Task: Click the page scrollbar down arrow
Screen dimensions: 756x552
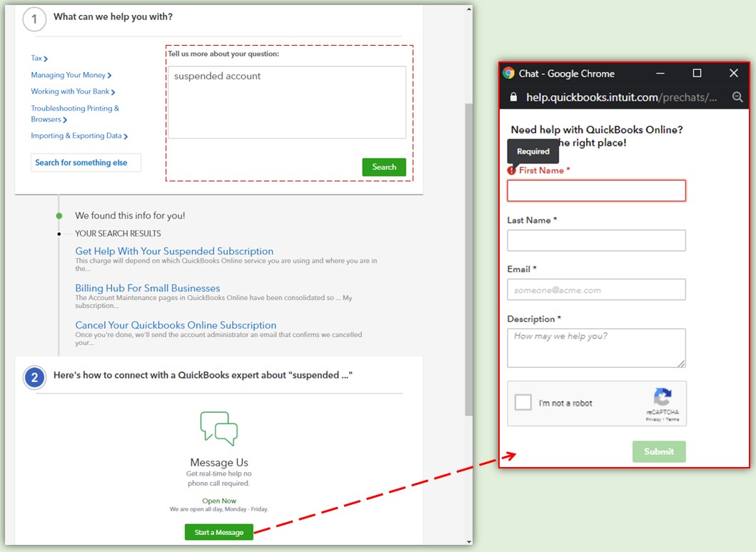Action: [468, 541]
